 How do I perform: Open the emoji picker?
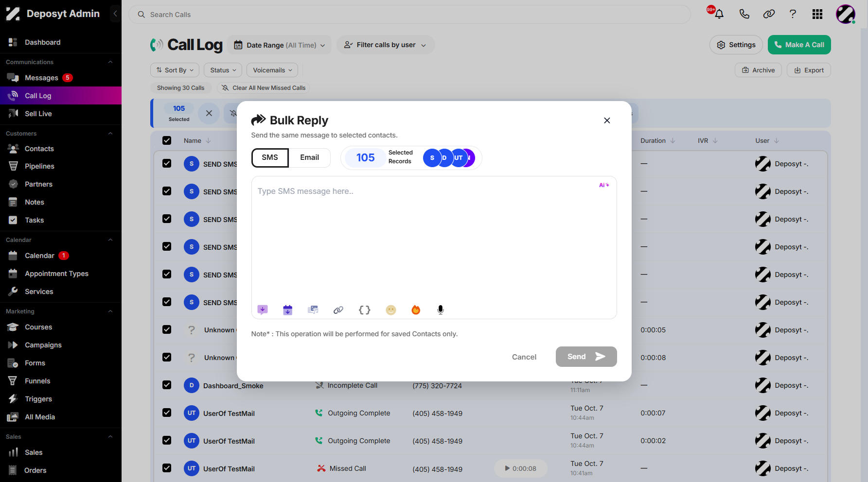(x=391, y=310)
